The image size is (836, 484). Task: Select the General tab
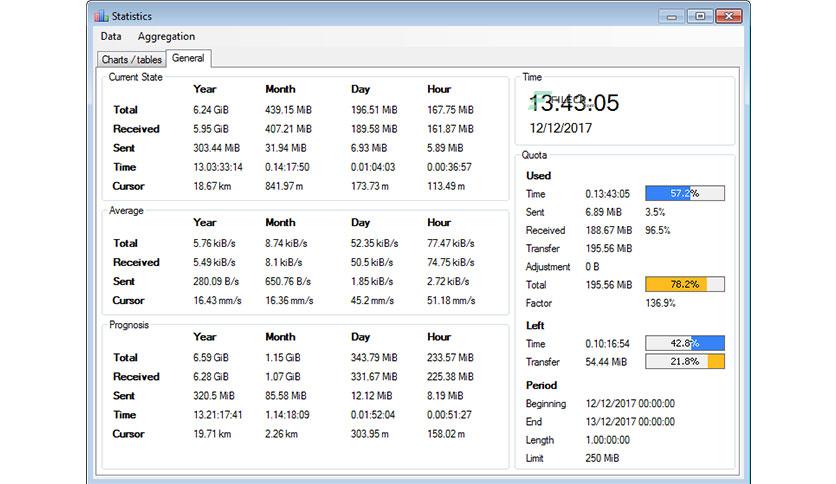click(188, 58)
